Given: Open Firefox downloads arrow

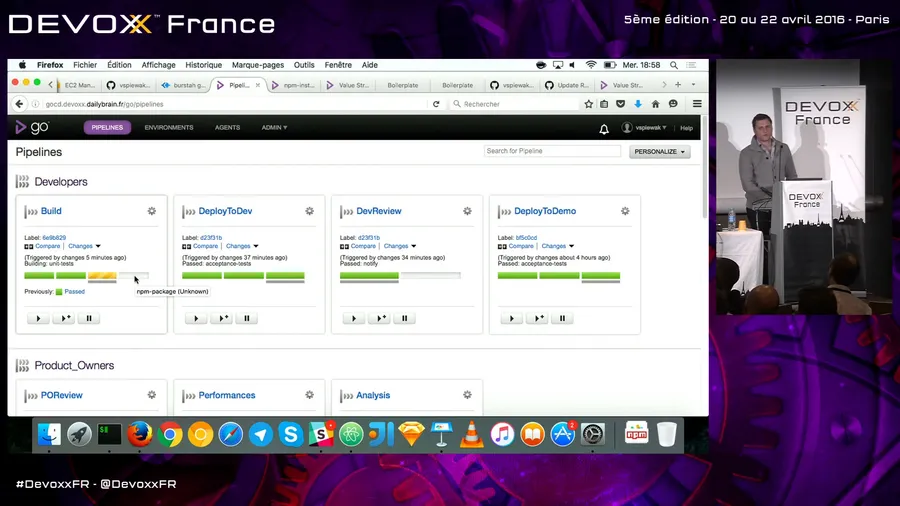Looking at the screenshot, I should (x=638, y=104).
